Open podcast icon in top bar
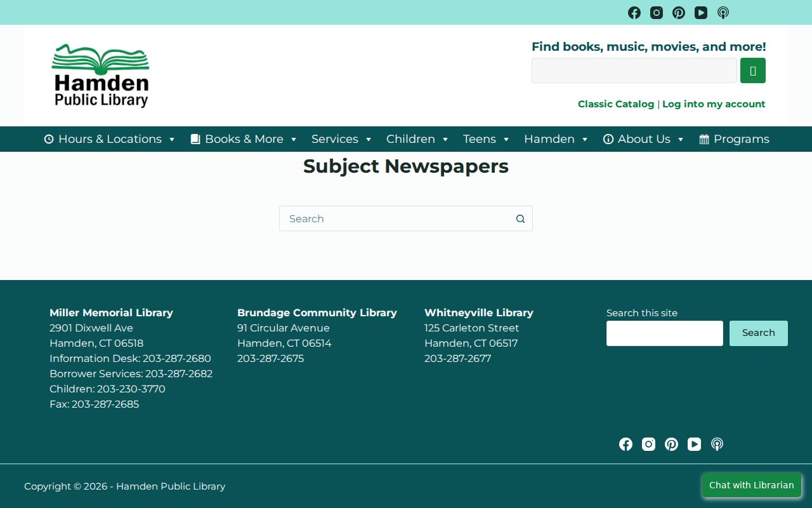 click(x=723, y=13)
